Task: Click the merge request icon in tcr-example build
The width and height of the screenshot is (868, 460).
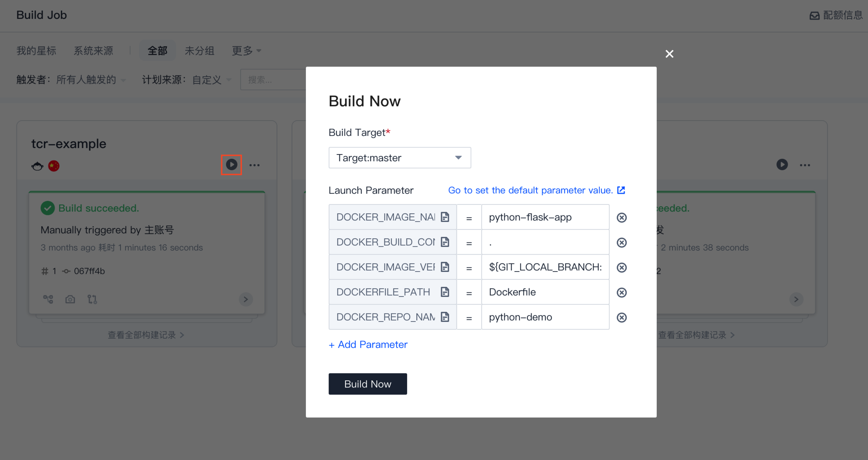Action: point(92,299)
